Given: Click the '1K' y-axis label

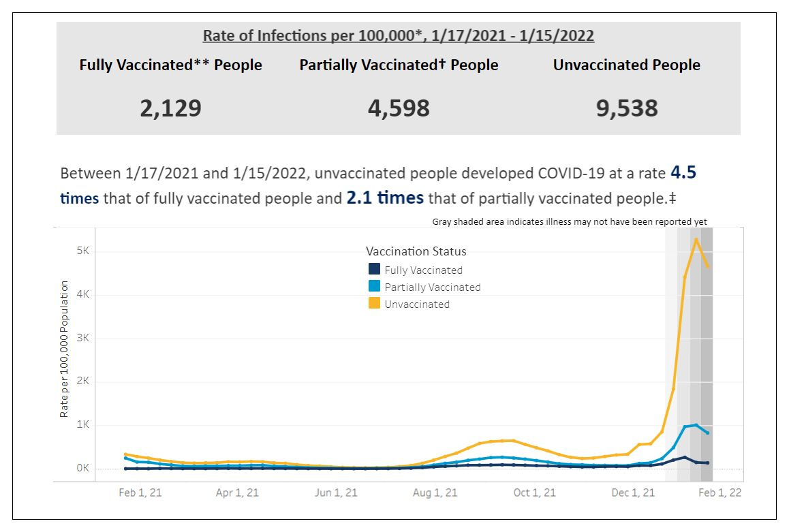Looking at the screenshot, I should (x=83, y=424).
